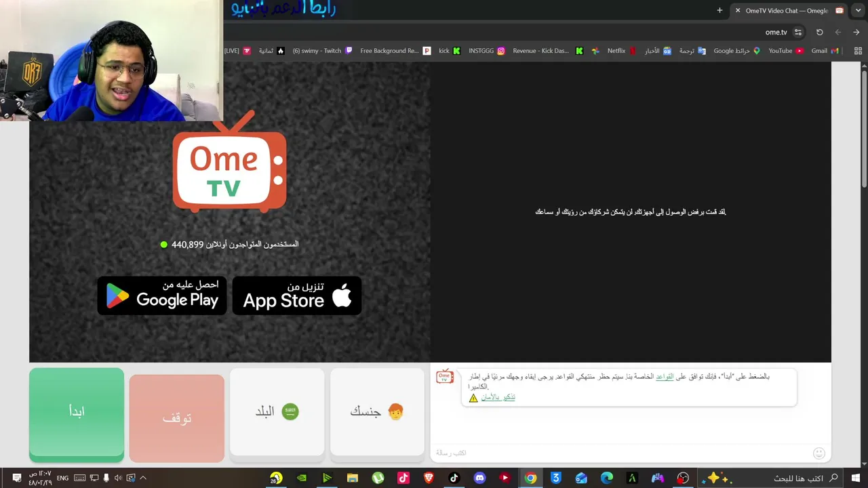Viewport: 868px width, 488px height.
Task: Open the black TikTok icon in taskbar
Action: (x=454, y=478)
